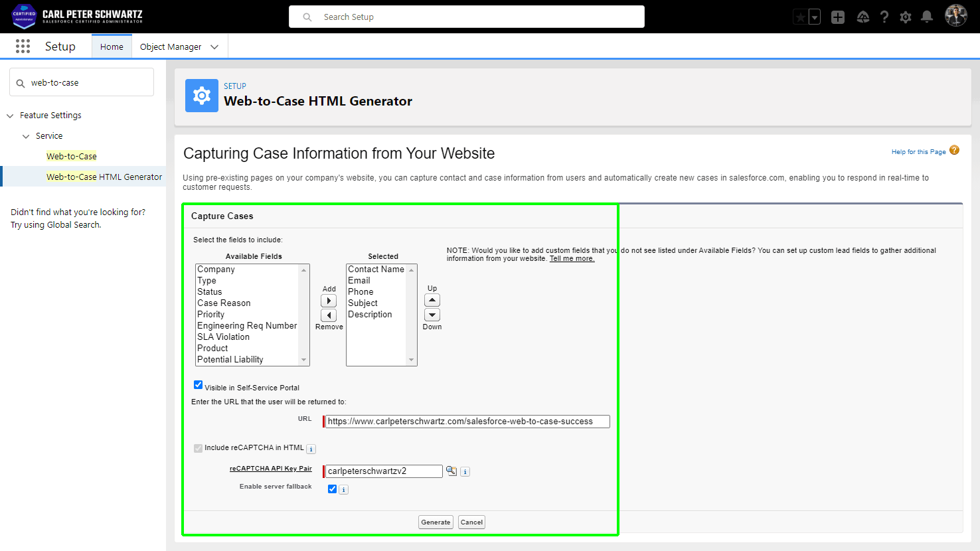The width and height of the screenshot is (980, 551).
Task: Expand the Object Manager tab dropdown chevron
Action: (214, 46)
